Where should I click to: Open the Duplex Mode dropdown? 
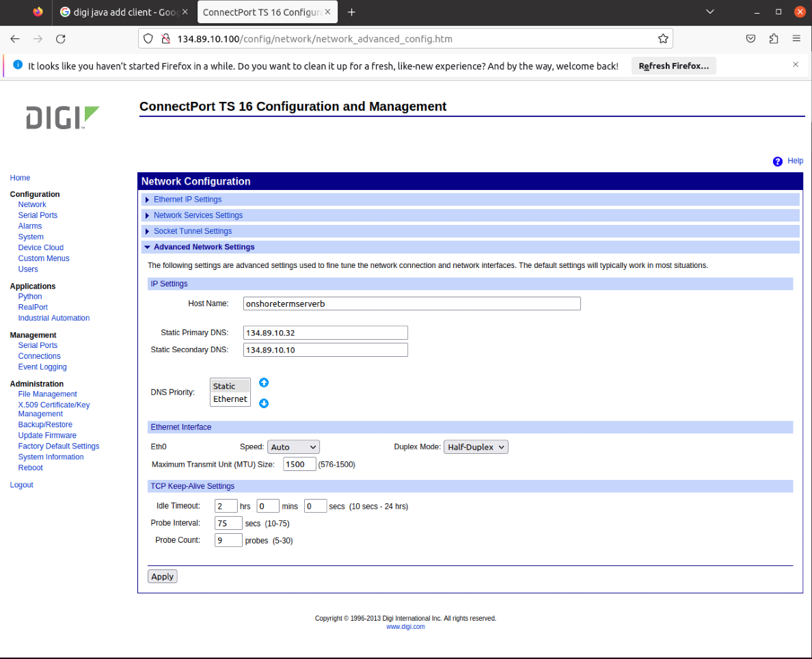(476, 446)
